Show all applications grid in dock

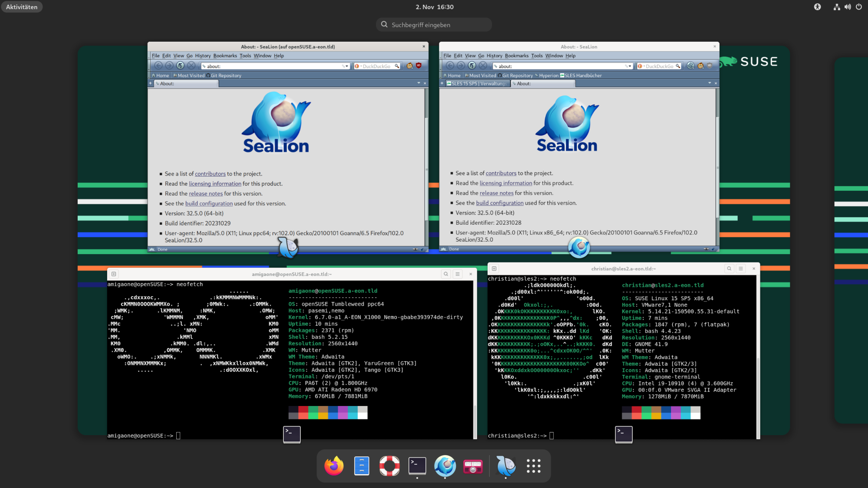click(533, 466)
